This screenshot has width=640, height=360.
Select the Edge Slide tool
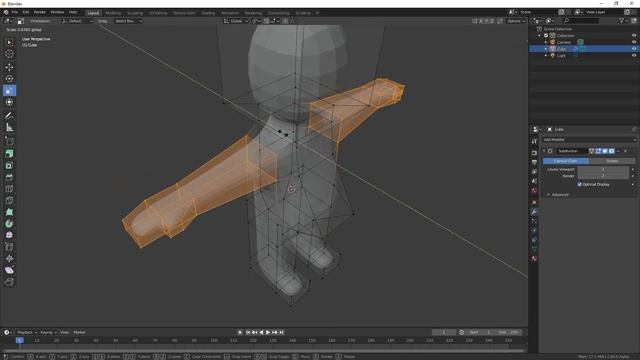click(9, 247)
